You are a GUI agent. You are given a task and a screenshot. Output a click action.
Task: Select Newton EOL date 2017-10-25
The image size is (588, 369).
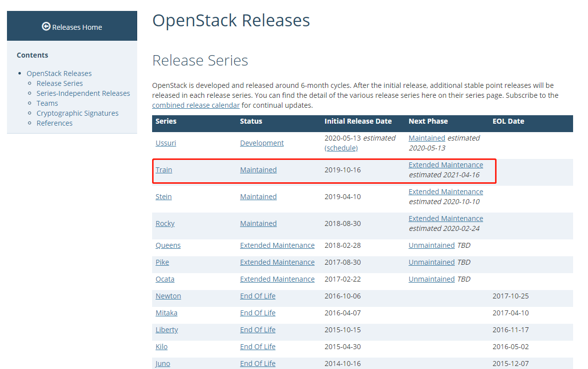coord(511,296)
